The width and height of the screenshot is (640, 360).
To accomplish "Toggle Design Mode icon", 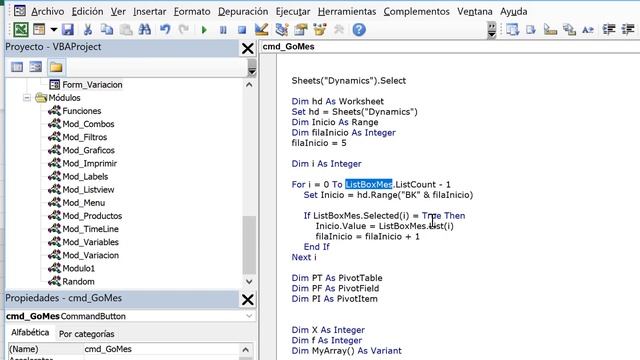I will coord(261,30).
